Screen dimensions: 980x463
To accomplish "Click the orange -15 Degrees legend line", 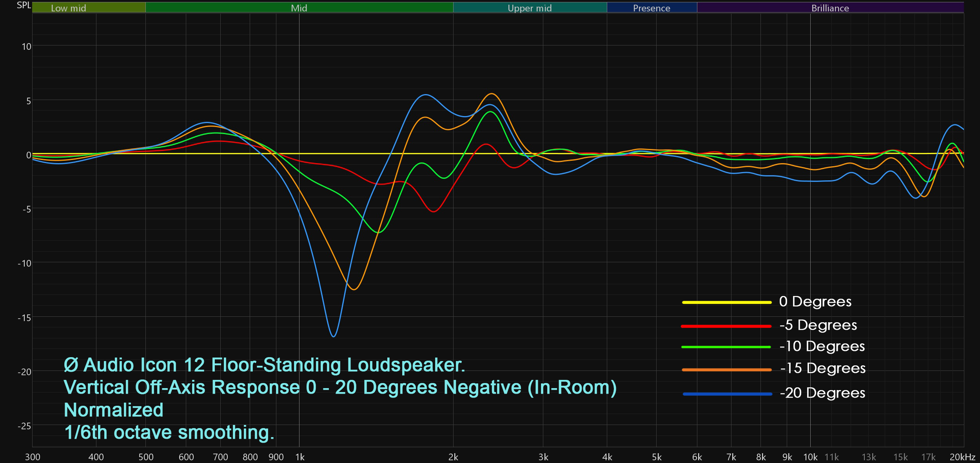I will coord(726,370).
